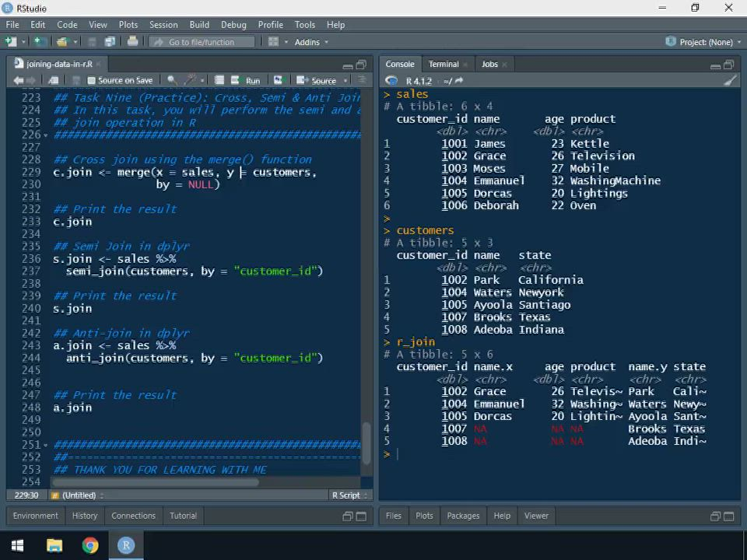Toggle the Source on Save checkbox
This screenshot has height=560, width=747.
(x=91, y=81)
